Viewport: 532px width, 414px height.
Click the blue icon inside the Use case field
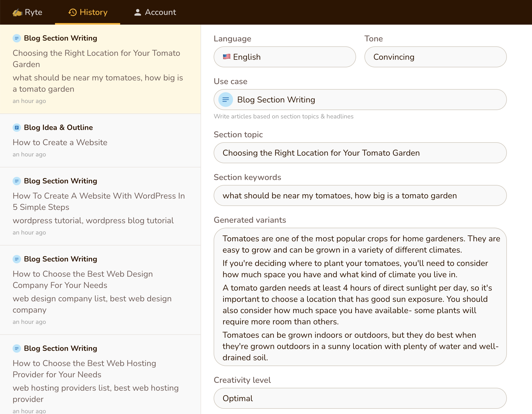click(x=226, y=100)
